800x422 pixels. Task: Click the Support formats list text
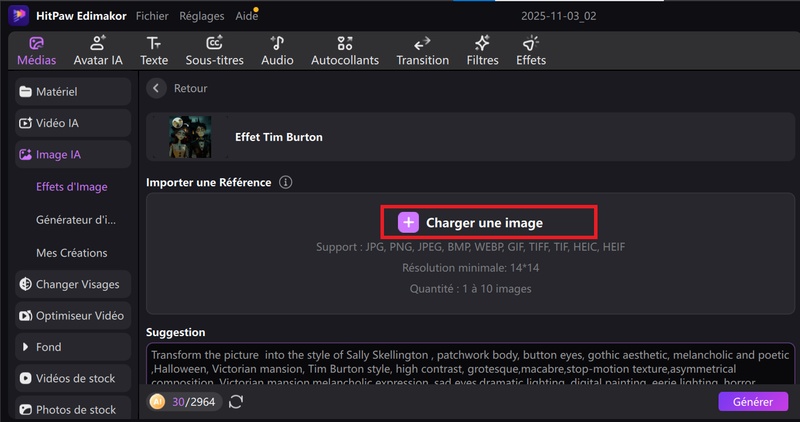click(470, 247)
